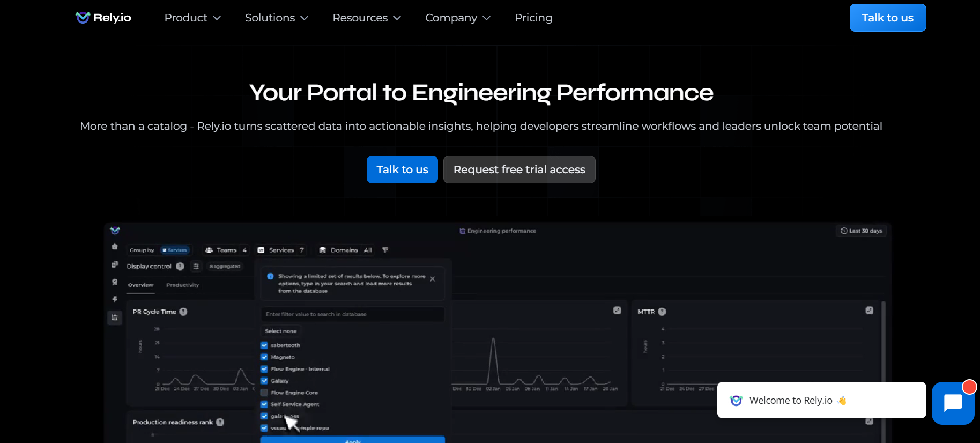This screenshot has height=443, width=980.
Task: Switch to the Overview tab
Action: point(140,285)
